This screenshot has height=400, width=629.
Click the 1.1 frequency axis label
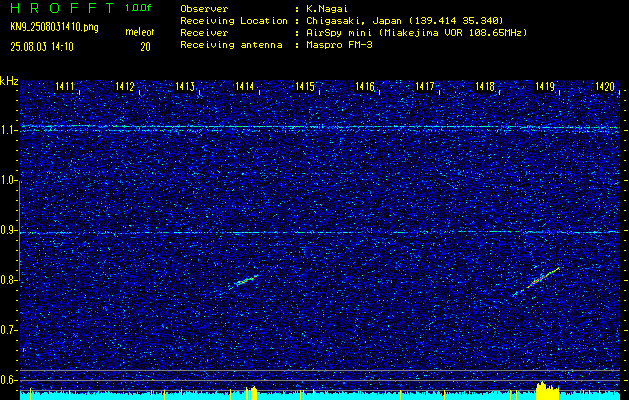click(8, 130)
